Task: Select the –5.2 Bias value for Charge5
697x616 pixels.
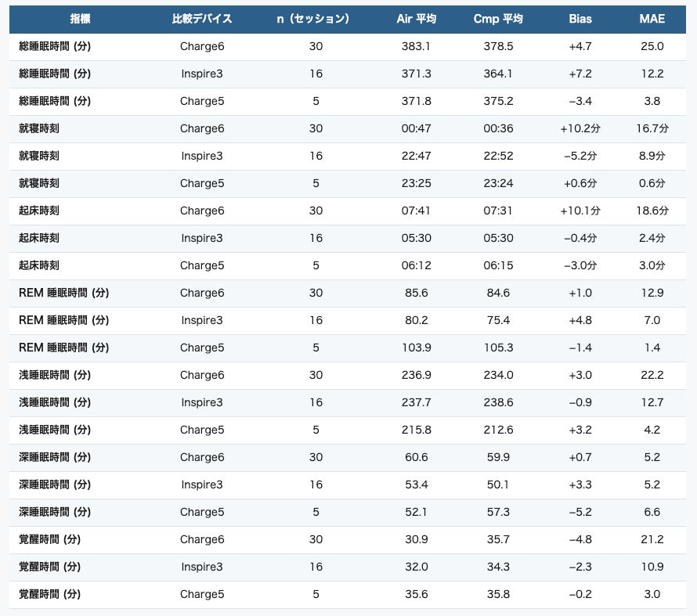Action: [580, 512]
